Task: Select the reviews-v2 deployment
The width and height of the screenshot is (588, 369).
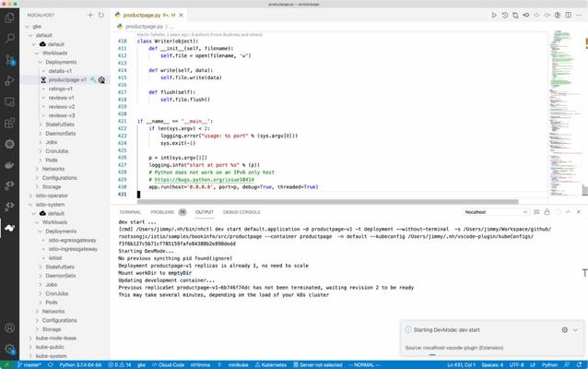Action: [x=62, y=107]
